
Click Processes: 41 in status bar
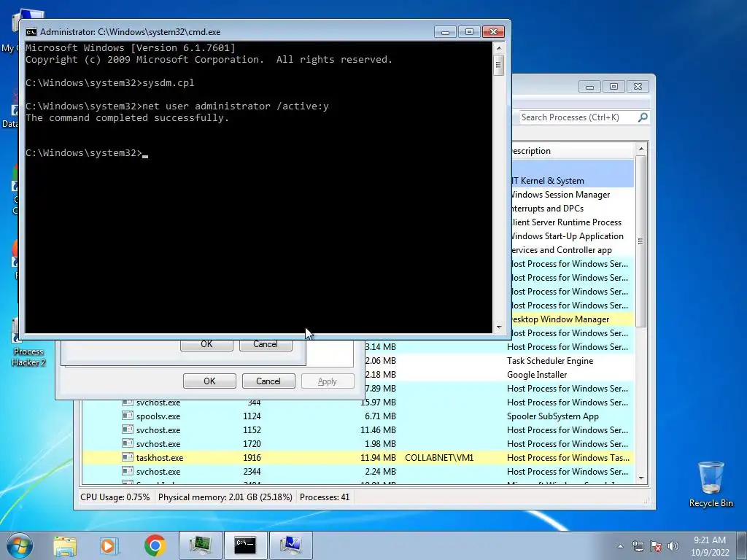click(x=325, y=497)
